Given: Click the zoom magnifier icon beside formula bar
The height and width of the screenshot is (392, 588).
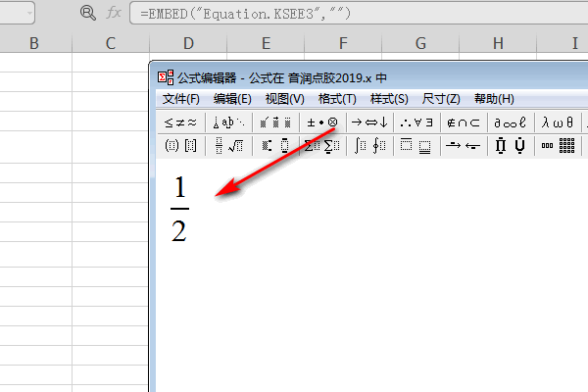Looking at the screenshot, I should (88, 13).
